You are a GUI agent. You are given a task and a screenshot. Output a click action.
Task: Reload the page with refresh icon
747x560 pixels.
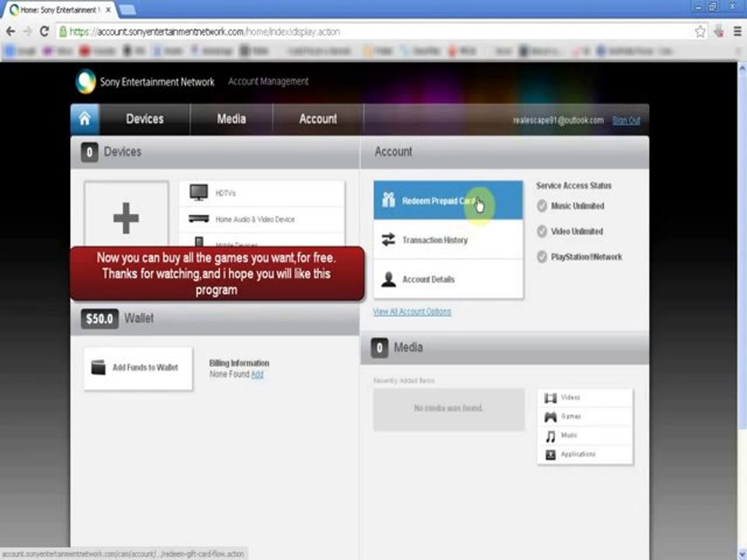pos(44,31)
